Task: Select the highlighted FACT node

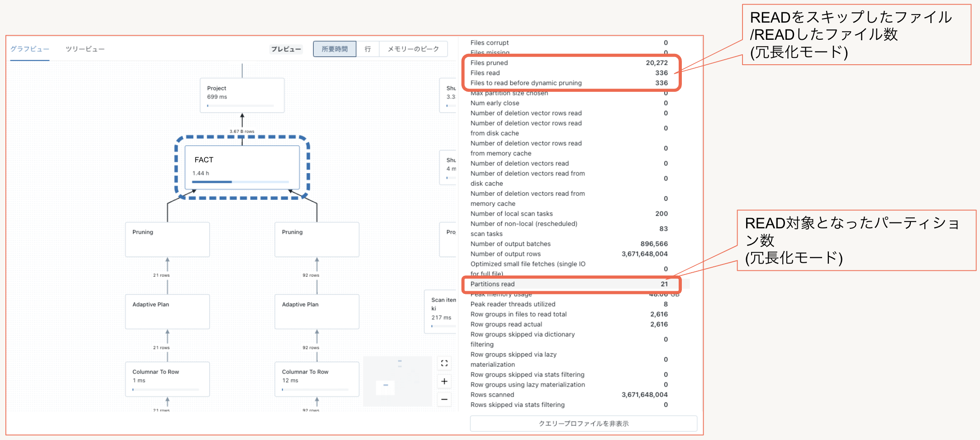Action: coord(242,167)
